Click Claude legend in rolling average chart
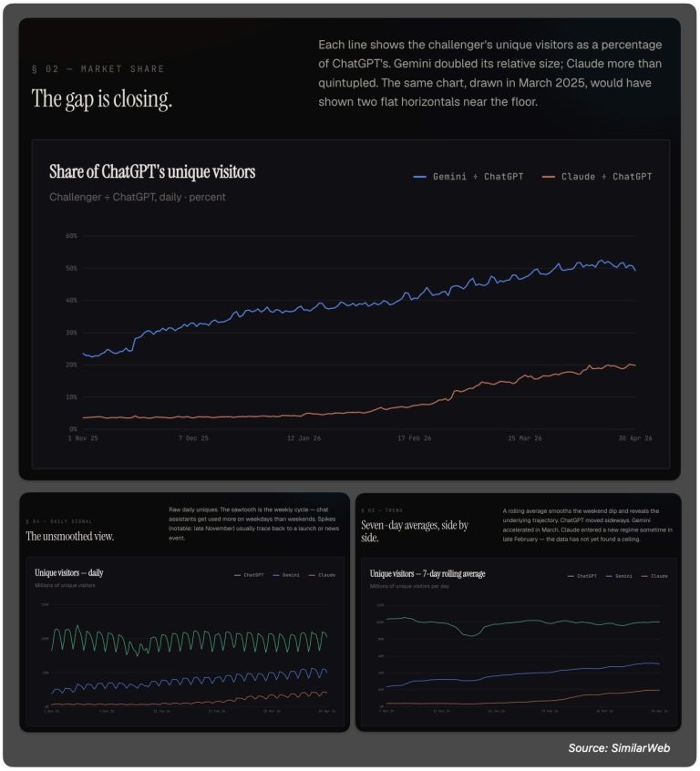Viewport: 700px width, 771px height. tap(654, 576)
